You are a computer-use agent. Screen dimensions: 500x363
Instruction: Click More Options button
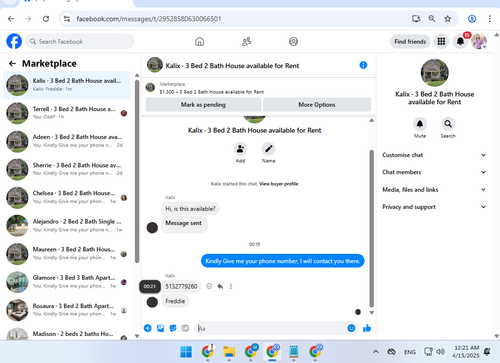(317, 105)
